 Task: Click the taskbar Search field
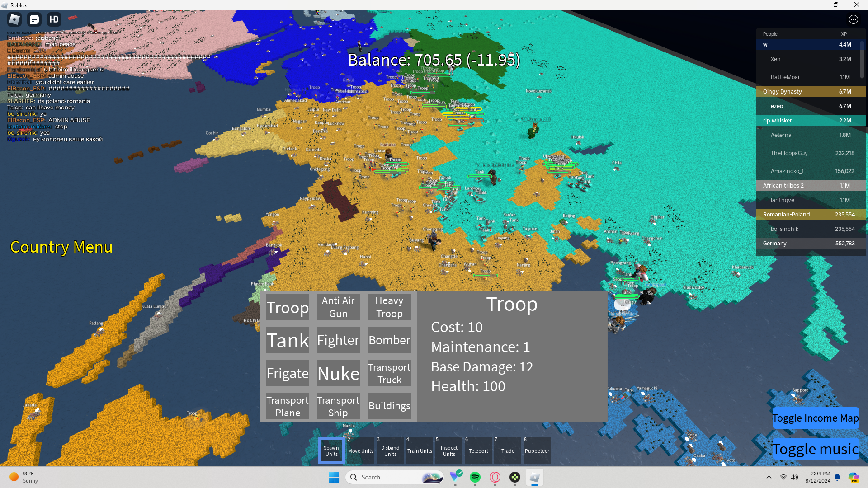click(x=389, y=477)
